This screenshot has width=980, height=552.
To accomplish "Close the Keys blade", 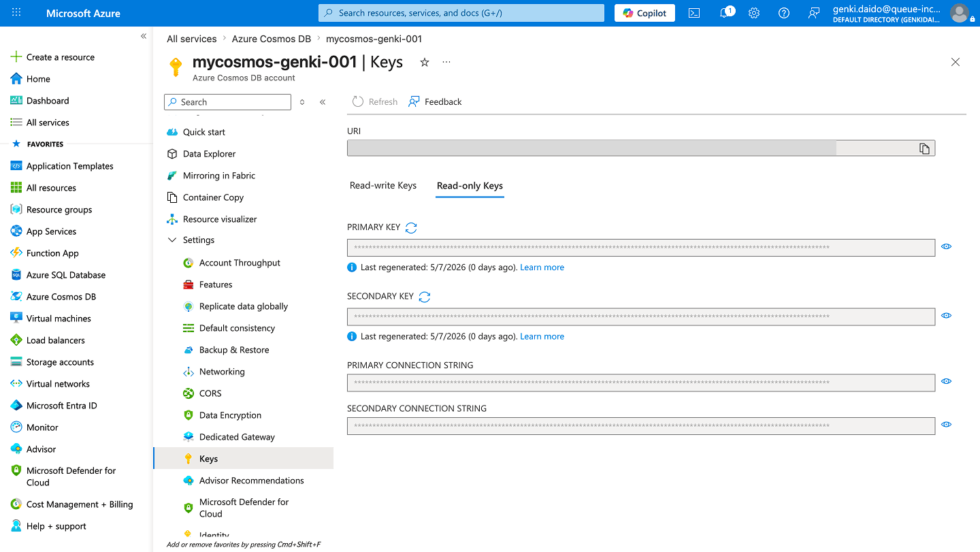I will 955,62.
